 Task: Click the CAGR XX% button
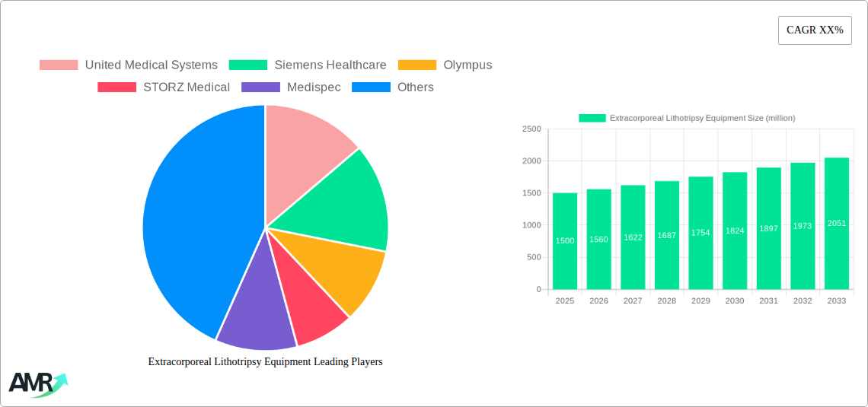[x=814, y=30]
